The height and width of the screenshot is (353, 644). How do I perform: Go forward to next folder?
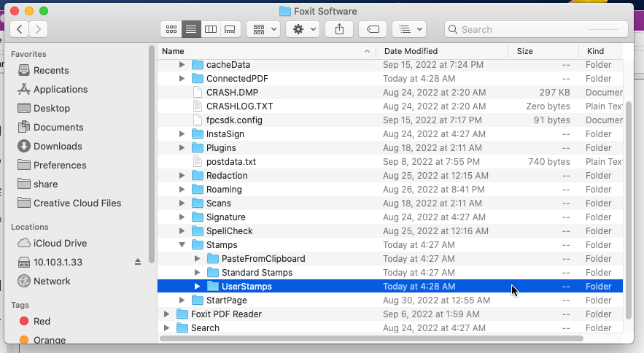pyautogui.click(x=38, y=29)
